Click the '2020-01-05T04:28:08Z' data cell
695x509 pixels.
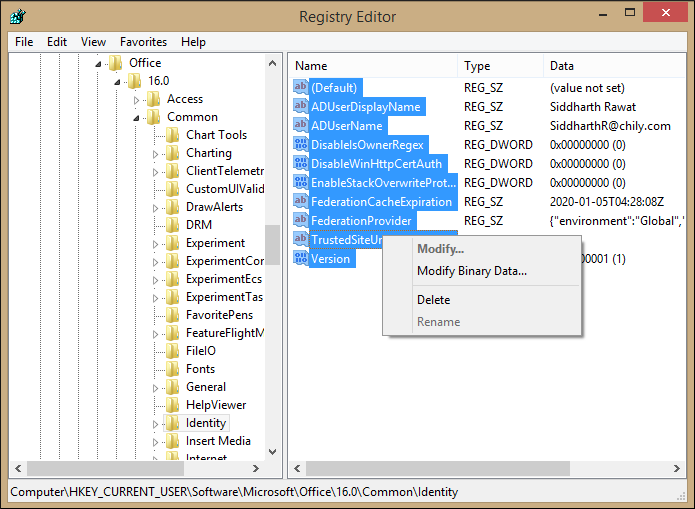coord(607,202)
